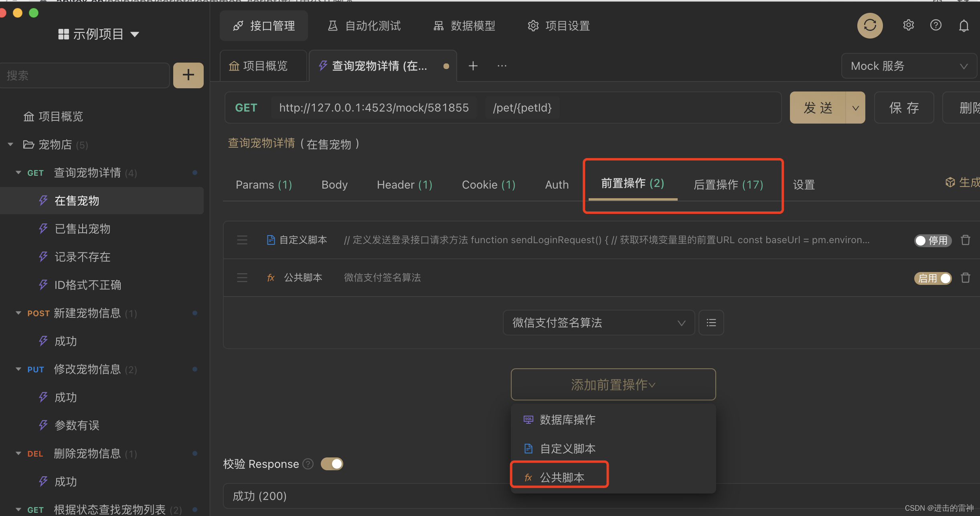The height and width of the screenshot is (516, 980).
Task: Toggle the 停用 switch for 自定义脚本
Action: pyautogui.click(x=932, y=240)
